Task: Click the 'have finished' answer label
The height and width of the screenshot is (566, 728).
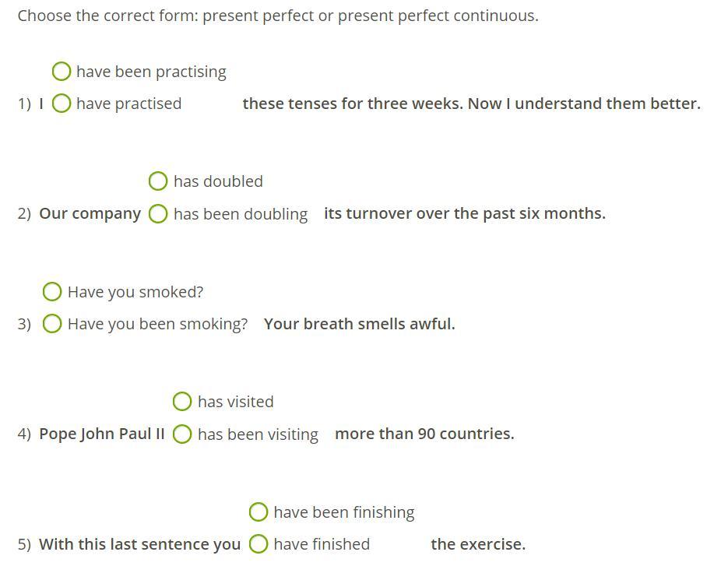Action: 322,543
